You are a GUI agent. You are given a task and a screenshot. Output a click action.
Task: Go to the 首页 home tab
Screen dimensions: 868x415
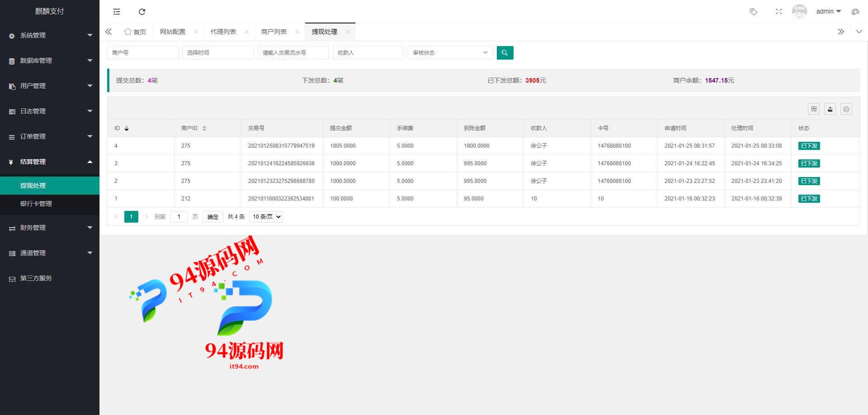pyautogui.click(x=135, y=32)
